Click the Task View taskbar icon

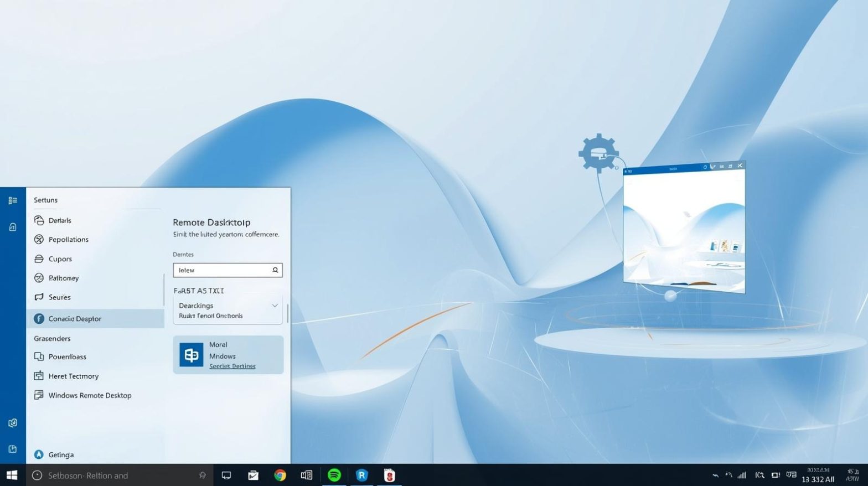pos(226,475)
